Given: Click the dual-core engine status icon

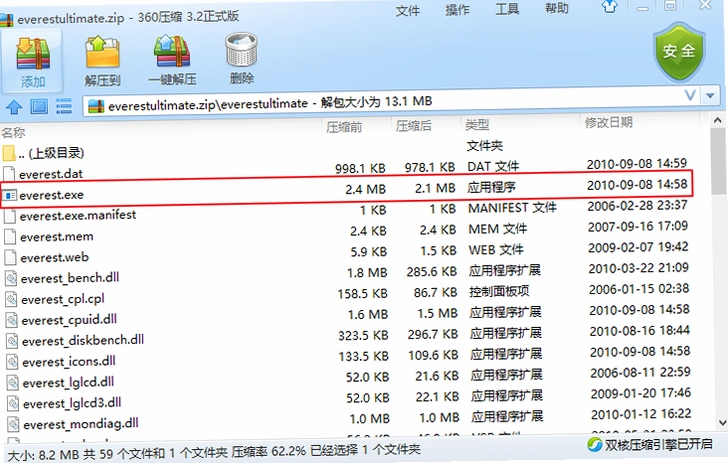Looking at the screenshot, I should pyautogui.click(x=595, y=444).
